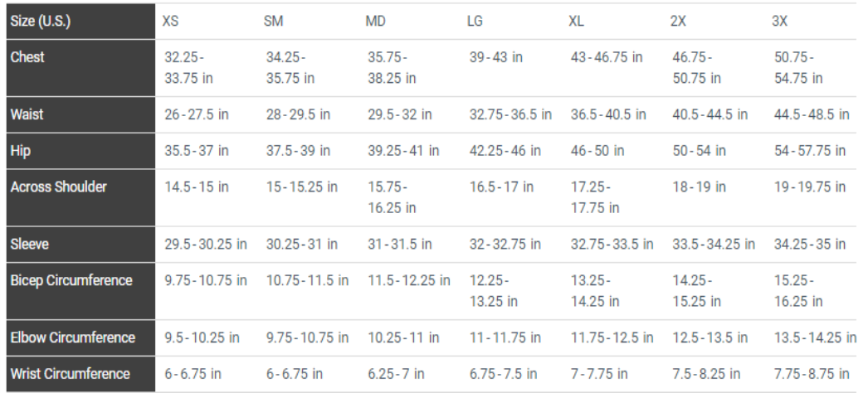Select the Waist row label
Screen dimensions: 868x393
pyautogui.click(x=27, y=114)
